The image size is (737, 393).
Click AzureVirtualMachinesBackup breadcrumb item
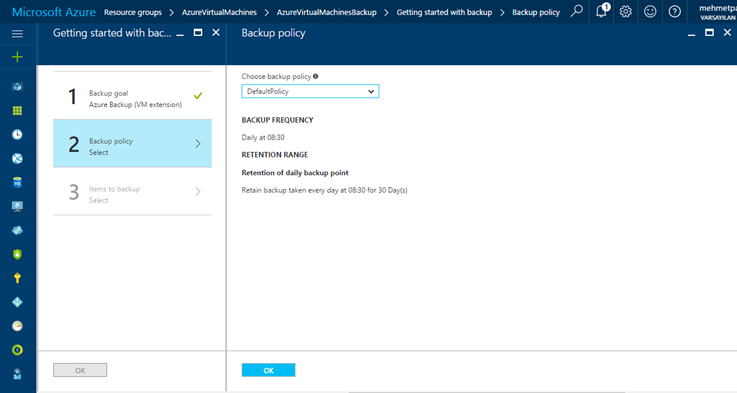pyautogui.click(x=327, y=12)
